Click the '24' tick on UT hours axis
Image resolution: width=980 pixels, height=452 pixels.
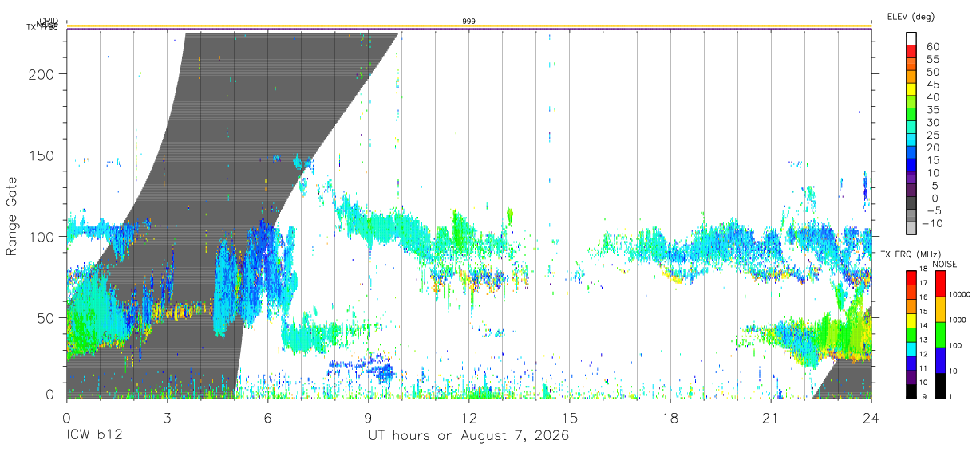coord(871,418)
